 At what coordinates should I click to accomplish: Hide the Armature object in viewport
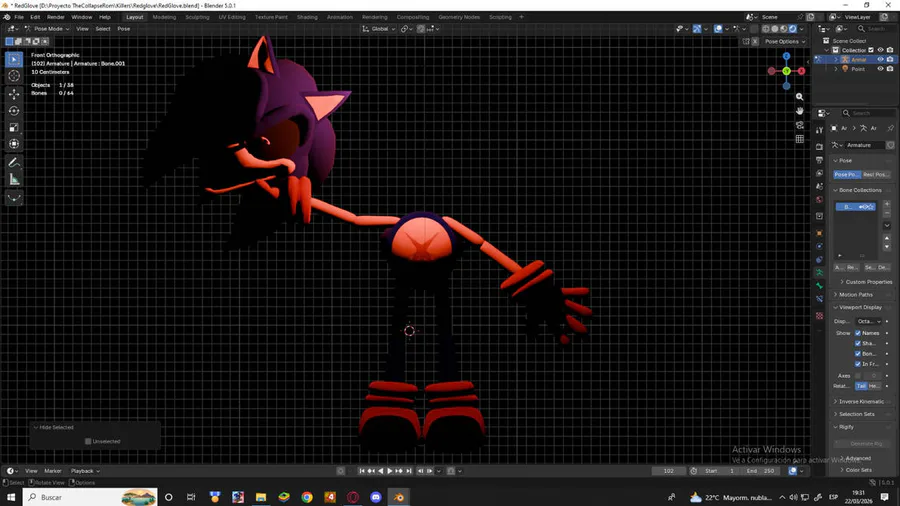coord(880,60)
